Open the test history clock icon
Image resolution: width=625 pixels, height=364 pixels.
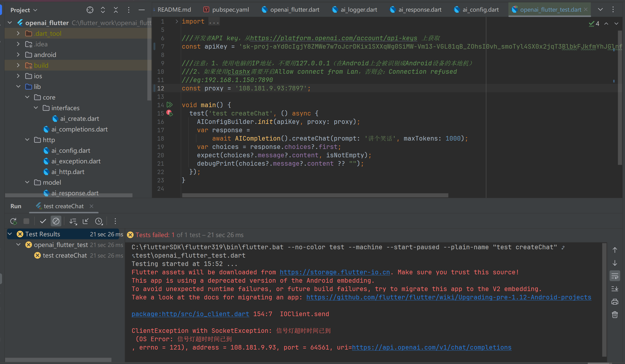click(x=99, y=221)
